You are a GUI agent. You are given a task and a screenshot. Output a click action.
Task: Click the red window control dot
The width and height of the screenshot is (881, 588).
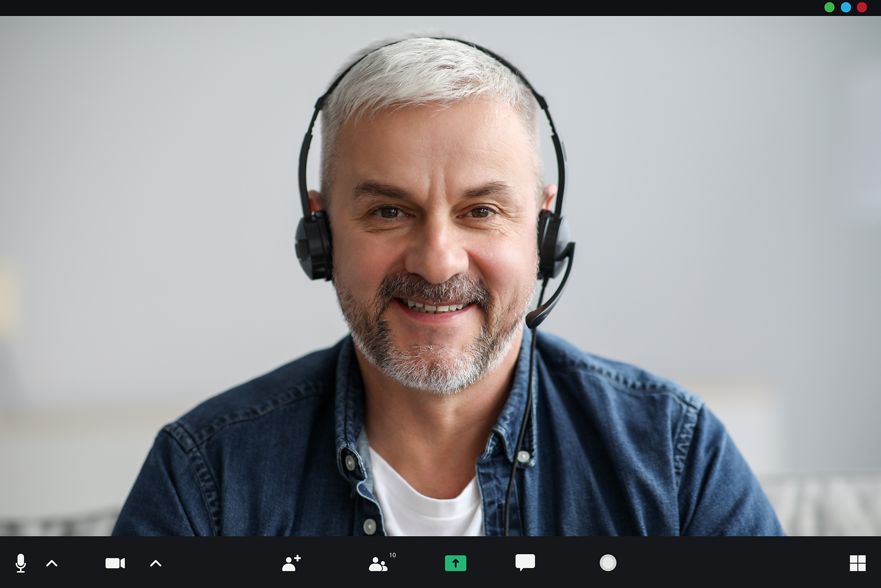click(x=862, y=7)
